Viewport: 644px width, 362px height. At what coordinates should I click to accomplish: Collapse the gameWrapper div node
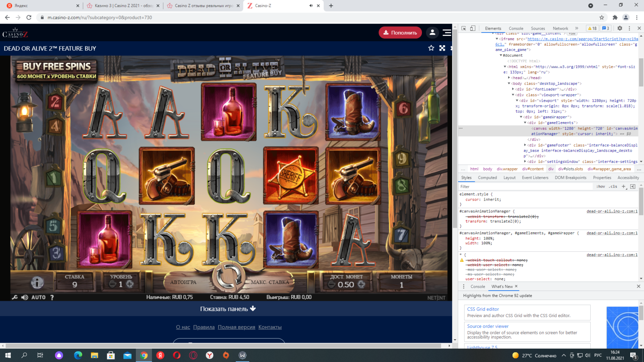pos(521,117)
